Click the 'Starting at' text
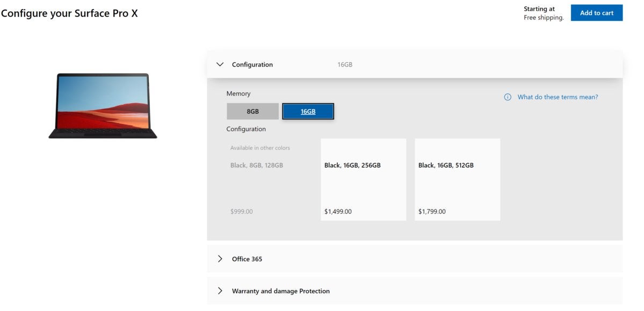The height and width of the screenshot is (311, 644). tap(539, 9)
